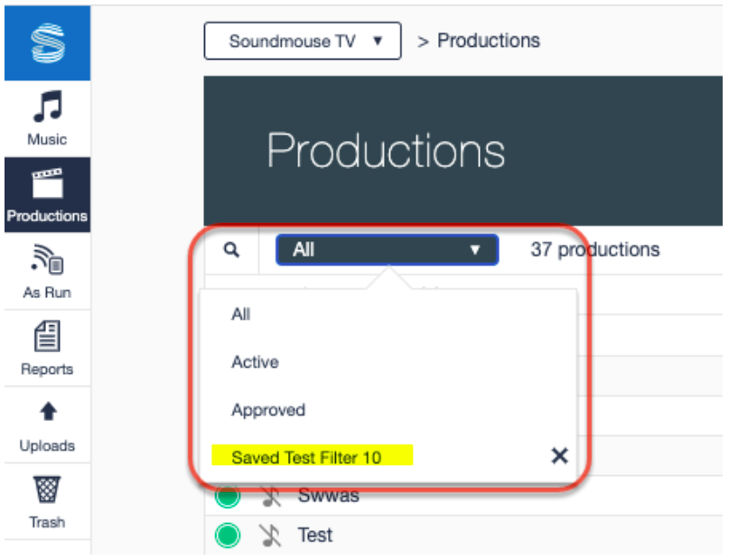Delete the Saved Test Filter 10 filter
738x560 pixels.
(560, 455)
